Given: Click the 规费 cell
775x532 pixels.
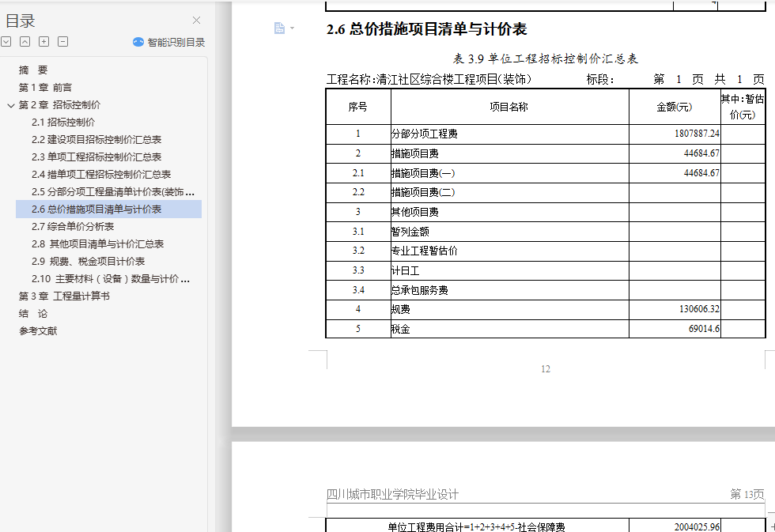Looking at the screenshot, I should (x=509, y=310).
